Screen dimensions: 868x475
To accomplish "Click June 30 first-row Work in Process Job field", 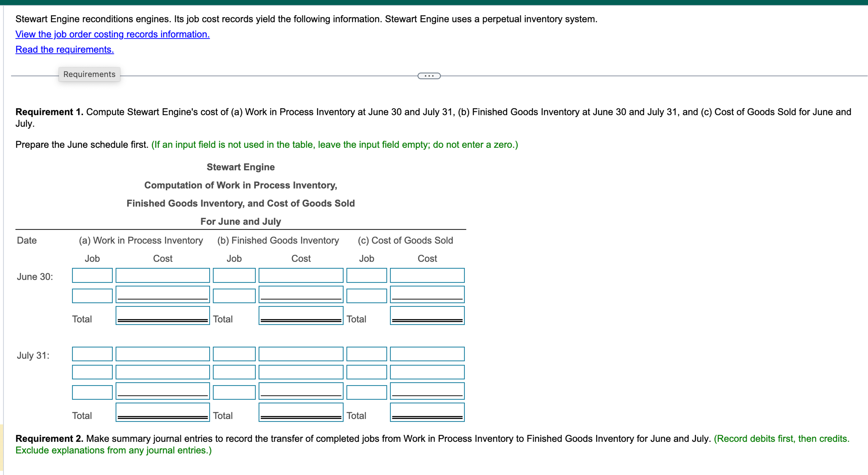I will (92, 275).
